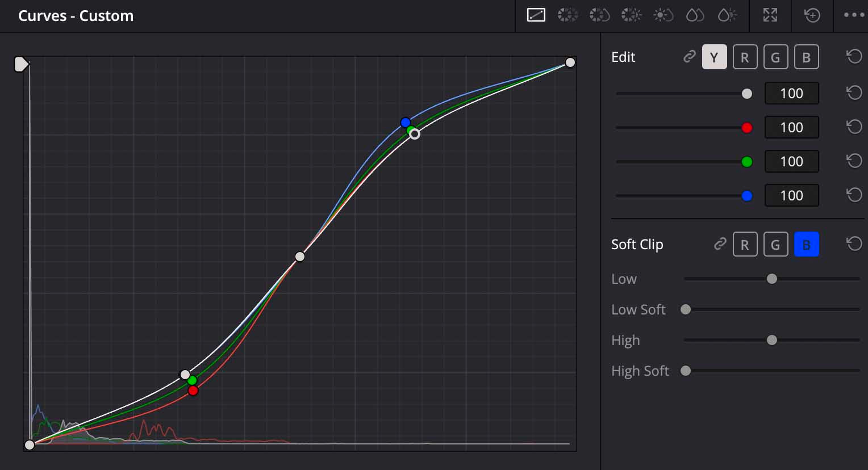868x470 pixels.
Task: Reset the Edit curves with reset arrow
Action: [x=854, y=57]
